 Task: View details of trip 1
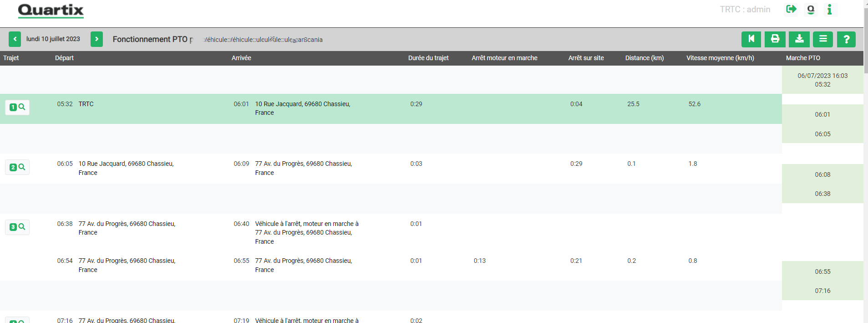[17, 108]
